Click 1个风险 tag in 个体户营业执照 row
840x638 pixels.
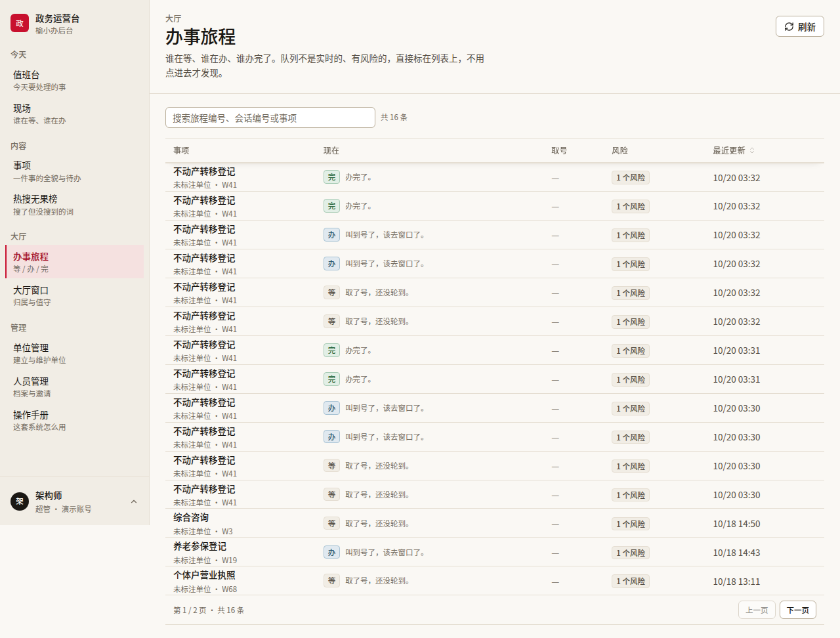[631, 581]
